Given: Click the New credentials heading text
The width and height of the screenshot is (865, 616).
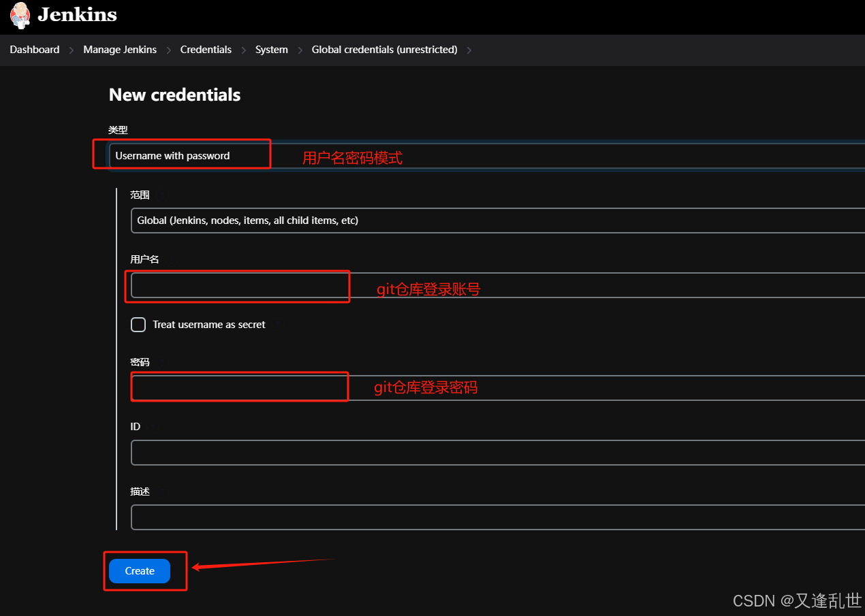Looking at the screenshot, I should click(x=174, y=95).
